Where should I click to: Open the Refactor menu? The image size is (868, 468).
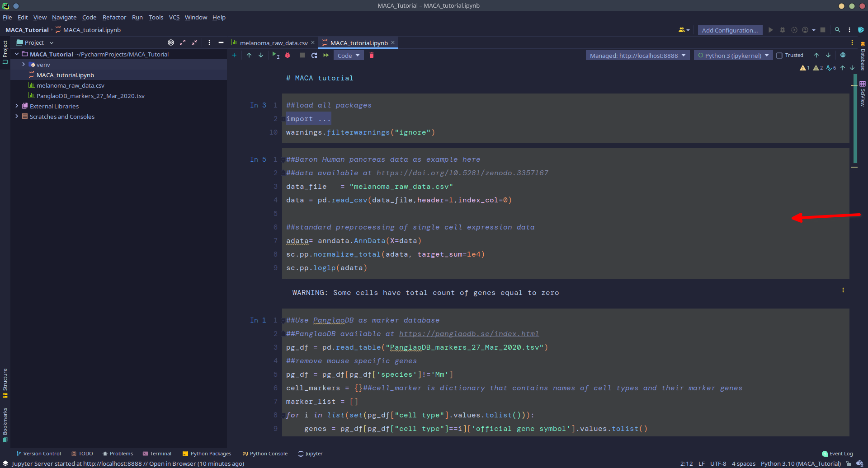pyautogui.click(x=114, y=17)
